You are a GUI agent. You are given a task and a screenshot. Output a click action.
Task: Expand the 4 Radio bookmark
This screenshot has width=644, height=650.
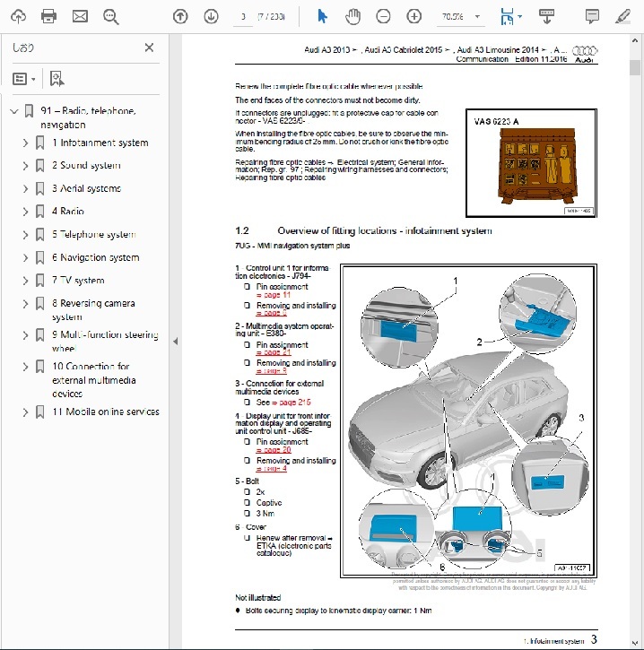click(x=25, y=212)
